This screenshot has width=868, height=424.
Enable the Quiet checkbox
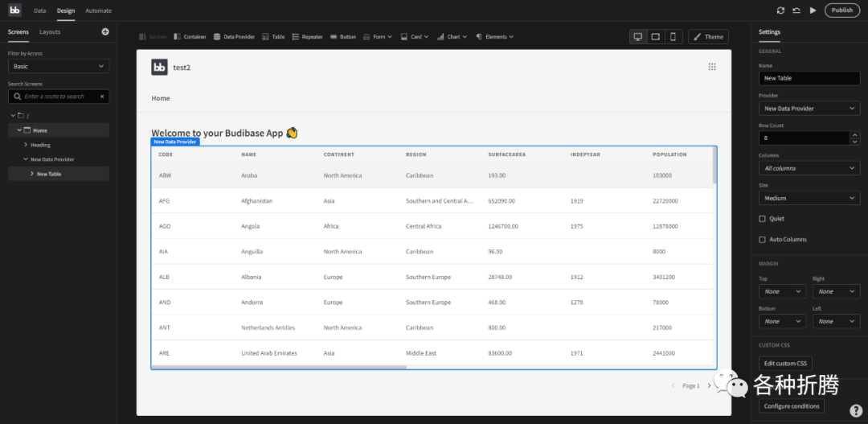762,219
